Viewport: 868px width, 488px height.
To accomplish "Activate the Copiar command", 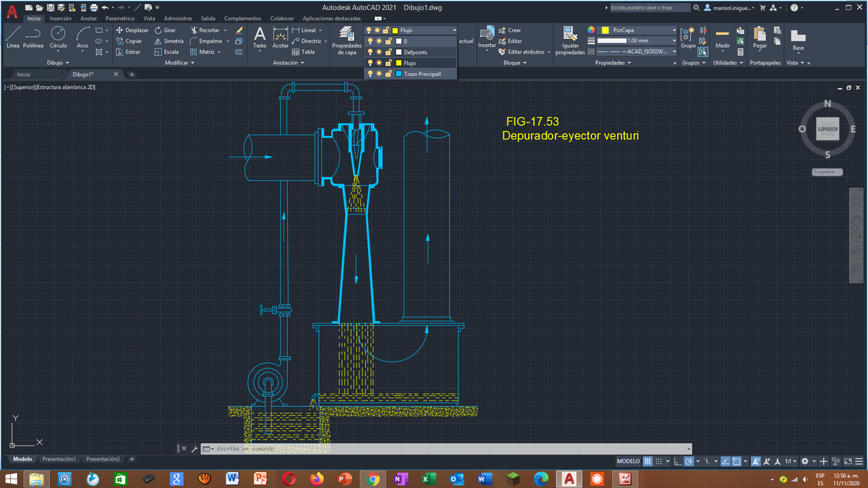I will pyautogui.click(x=129, y=41).
